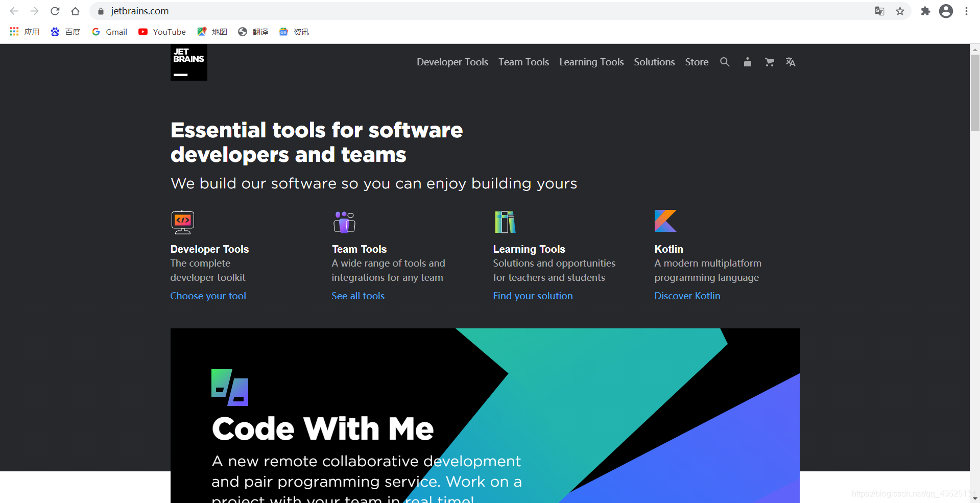Click the Code With Me banner title
The image size is (980, 503).
(x=323, y=428)
